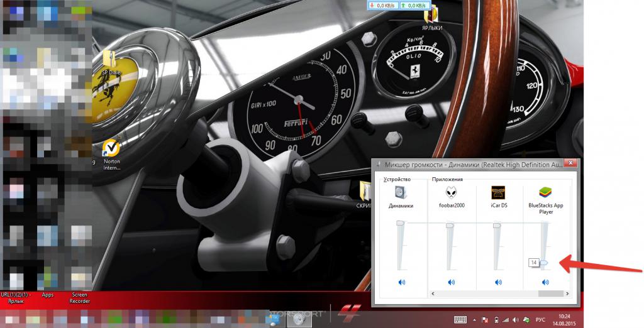Click the foobar2000 alien icon in mixer

pos(450,192)
